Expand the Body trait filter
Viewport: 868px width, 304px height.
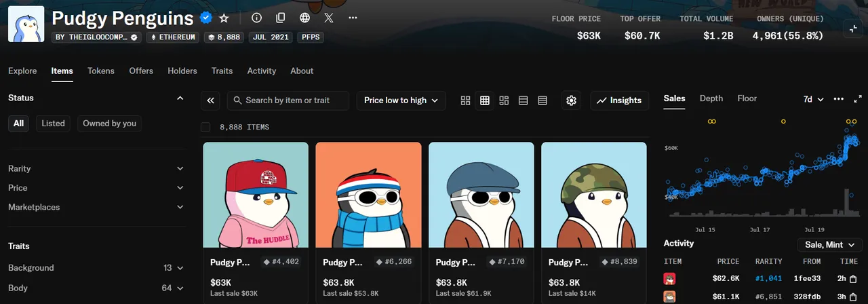[x=96, y=288]
